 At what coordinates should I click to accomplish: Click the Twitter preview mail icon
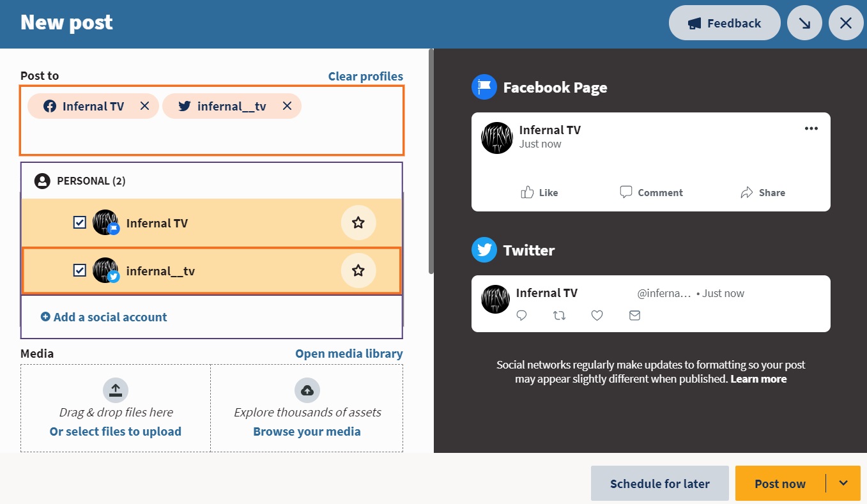click(x=634, y=315)
